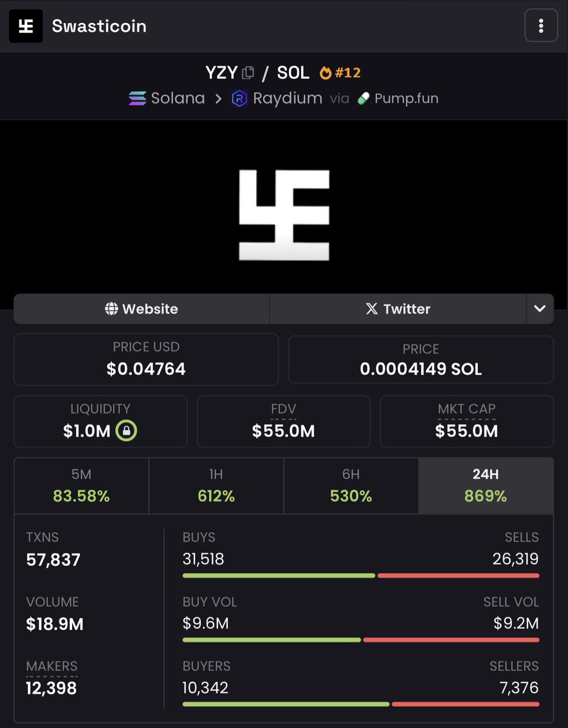Open the Website link button

[x=141, y=309]
